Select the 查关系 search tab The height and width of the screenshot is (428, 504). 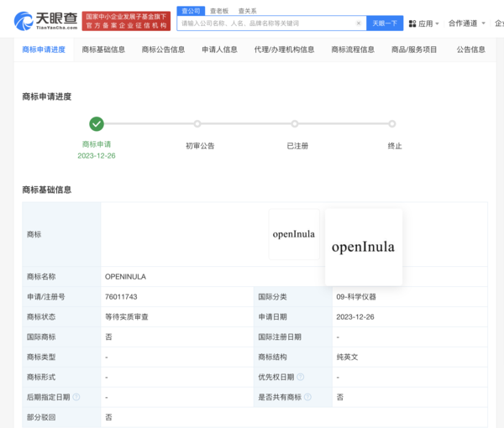[247, 11]
